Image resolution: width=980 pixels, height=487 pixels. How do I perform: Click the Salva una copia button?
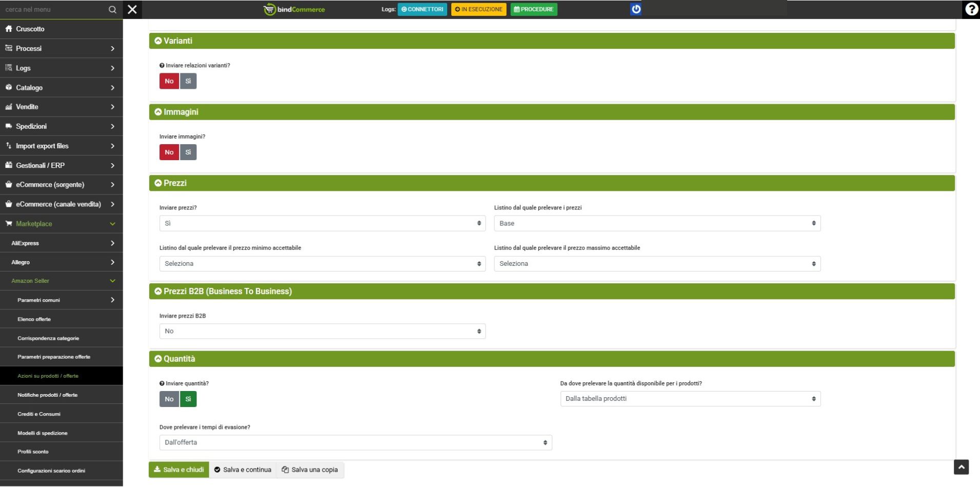point(310,470)
